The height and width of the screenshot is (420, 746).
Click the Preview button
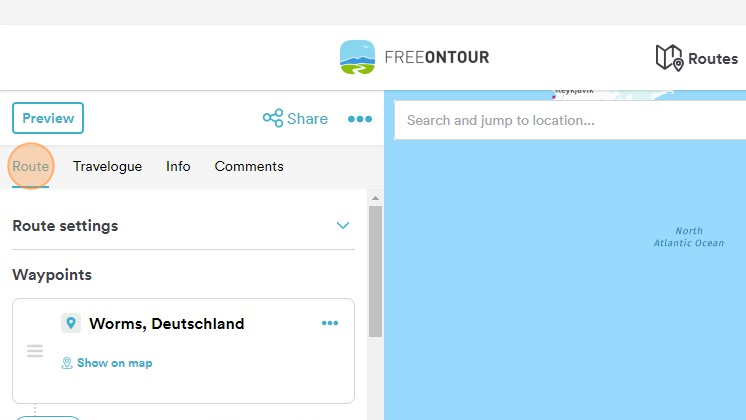point(48,118)
